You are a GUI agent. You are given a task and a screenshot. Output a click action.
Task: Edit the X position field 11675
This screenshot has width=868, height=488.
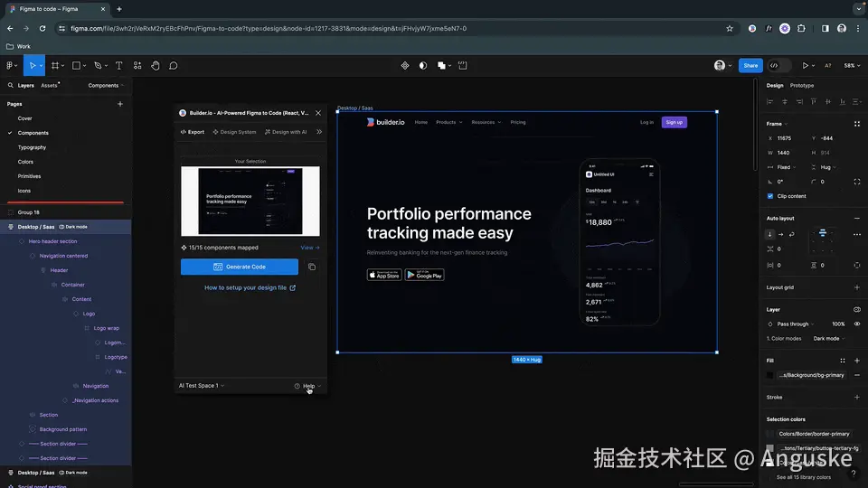[x=786, y=138]
